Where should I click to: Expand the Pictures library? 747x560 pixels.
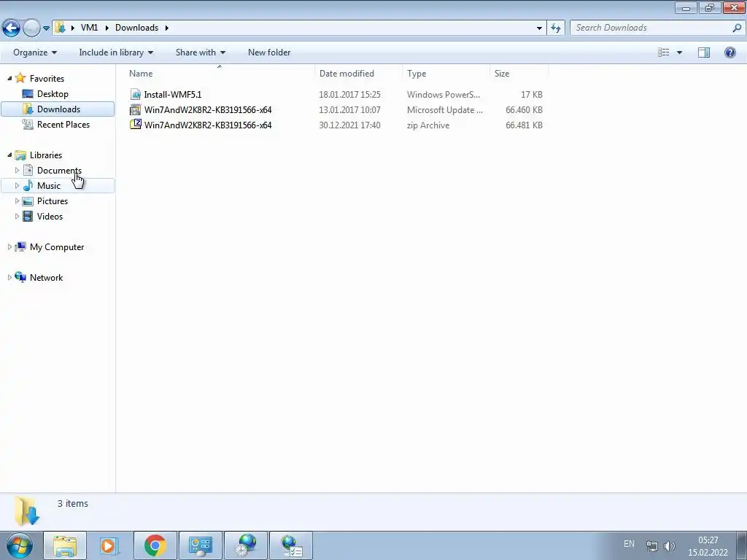18,201
